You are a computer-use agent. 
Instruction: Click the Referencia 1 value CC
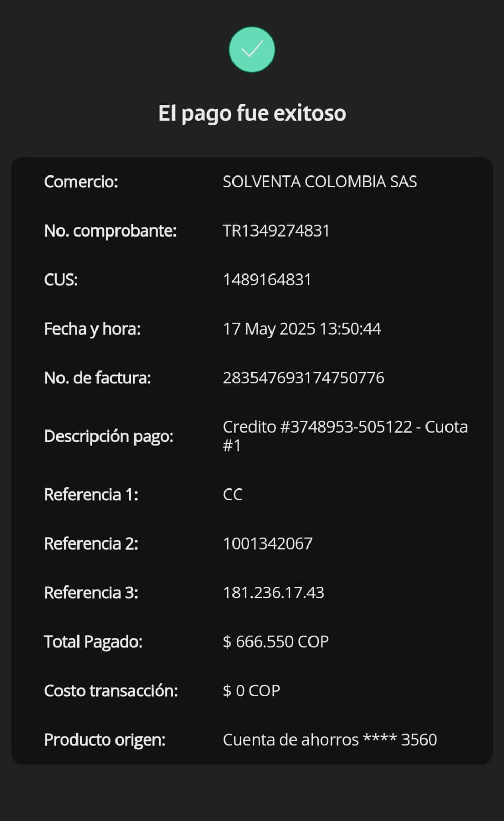pyautogui.click(x=232, y=495)
